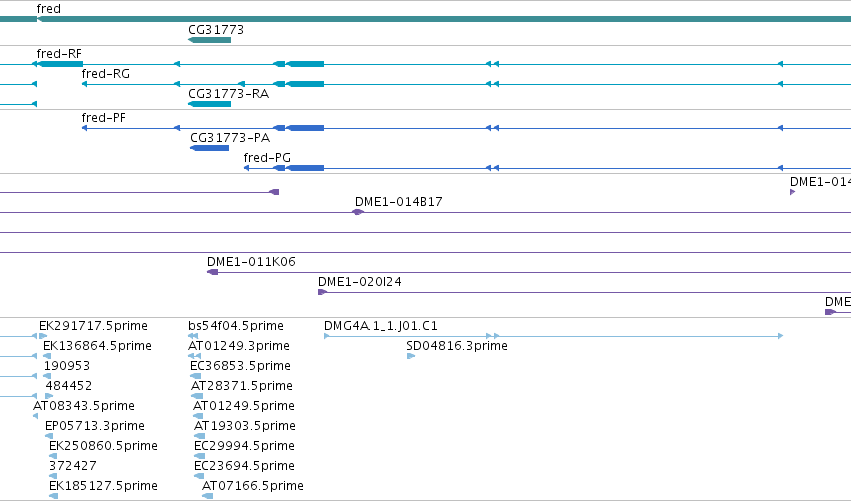
Task: Select the CG31773 gene bar
Action: 209,40
